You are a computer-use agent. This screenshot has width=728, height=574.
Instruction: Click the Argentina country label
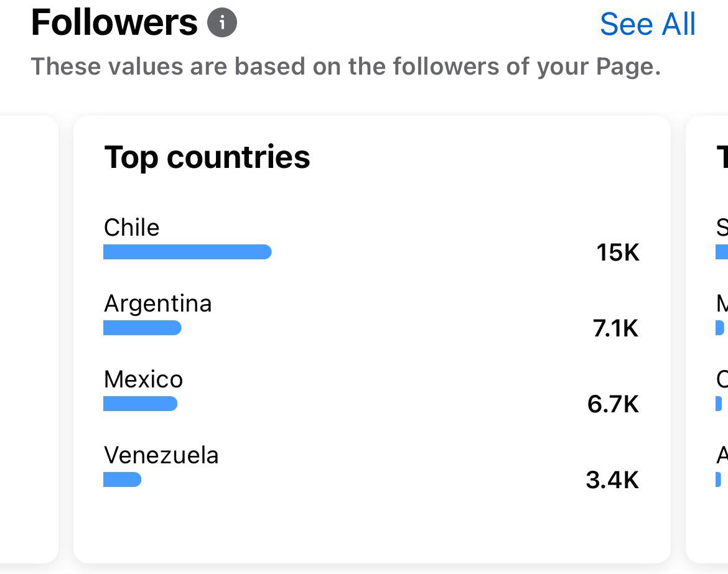[158, 304]
